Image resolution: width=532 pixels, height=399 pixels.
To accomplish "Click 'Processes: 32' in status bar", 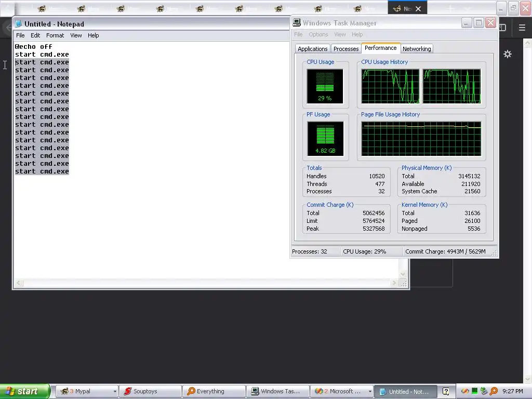I will (310, 251).
